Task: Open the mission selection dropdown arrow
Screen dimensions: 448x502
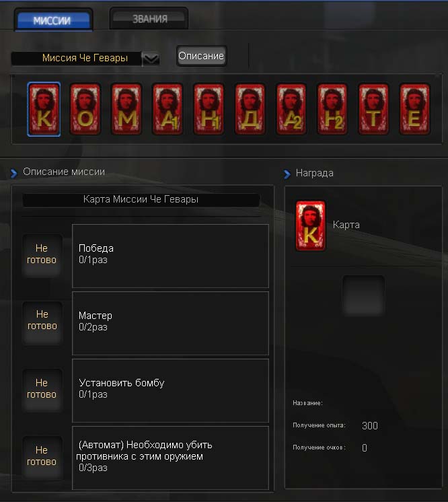Action: [x=151, y=59]
